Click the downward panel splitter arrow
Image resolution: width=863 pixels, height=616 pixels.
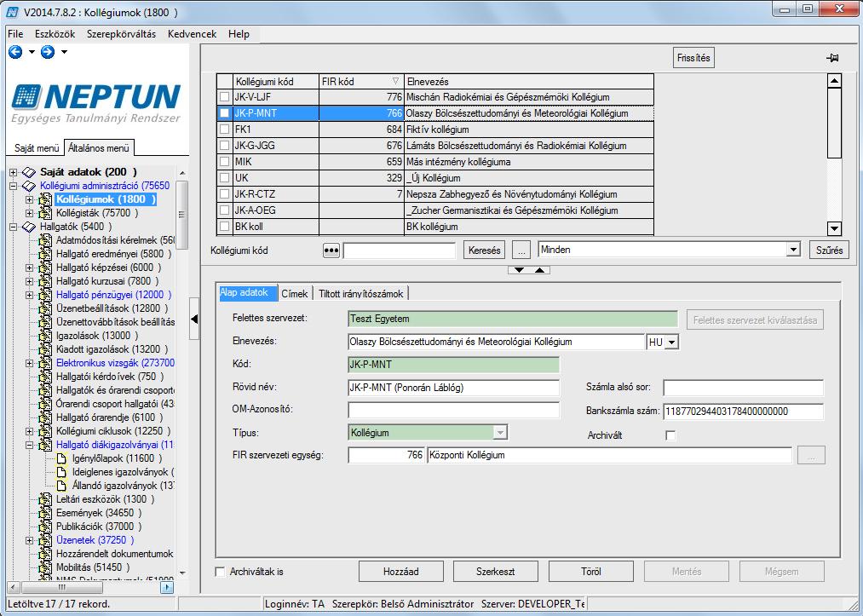pos(519,270)
